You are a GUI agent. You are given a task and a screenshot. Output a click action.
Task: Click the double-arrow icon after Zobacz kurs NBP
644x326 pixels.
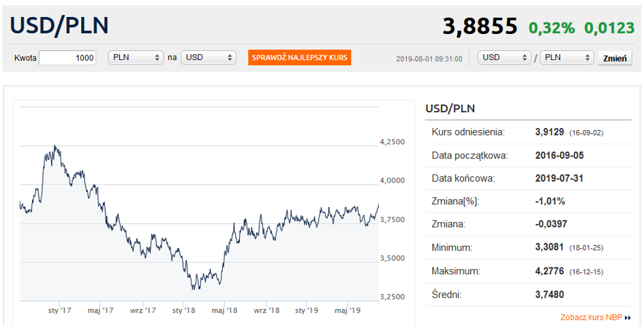[628, 318]
